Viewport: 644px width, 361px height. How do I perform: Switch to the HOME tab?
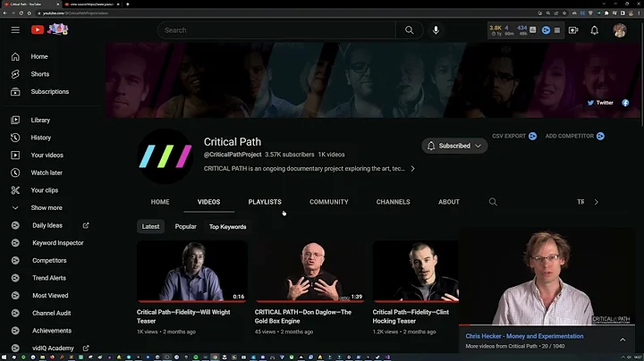tap(160, 202)
